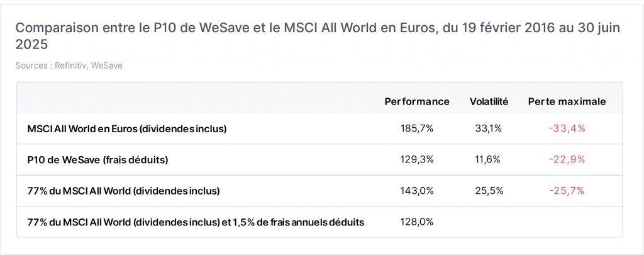The image size is (644, 255).
Task: Click the 129,3% performance value
Action: click(x=417, y=160)
